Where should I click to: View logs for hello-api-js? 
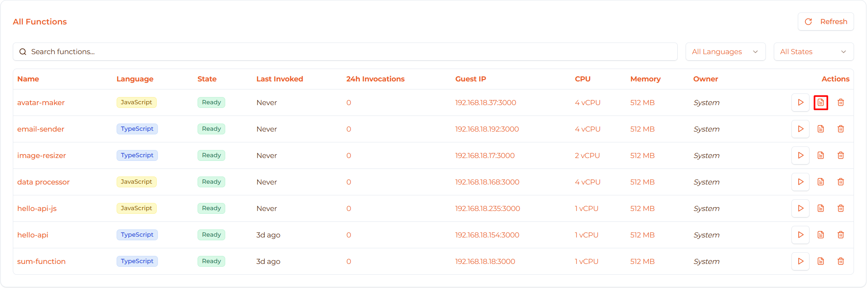pos(821,208)
